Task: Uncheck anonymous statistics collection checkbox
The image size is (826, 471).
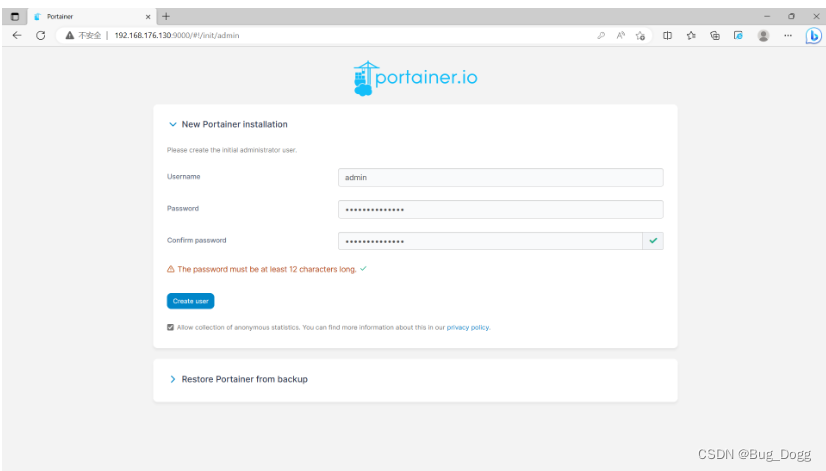Action: pyautogui.click(x=170, y=327)
